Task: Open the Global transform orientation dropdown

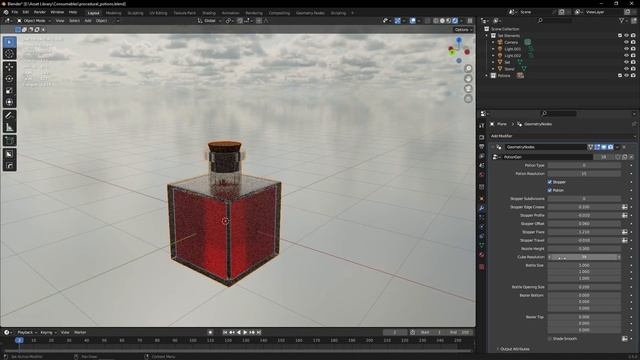Action: point(210,20)
